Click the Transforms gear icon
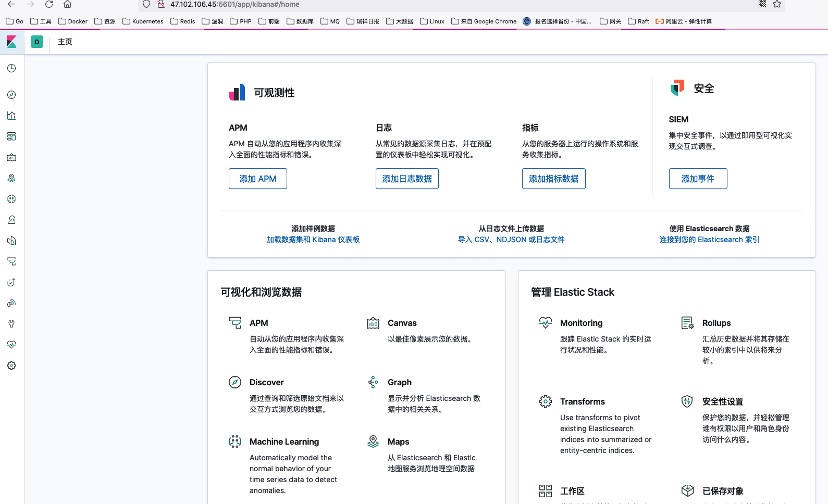Viewport: 828px width, 504px height. point(546,401)
